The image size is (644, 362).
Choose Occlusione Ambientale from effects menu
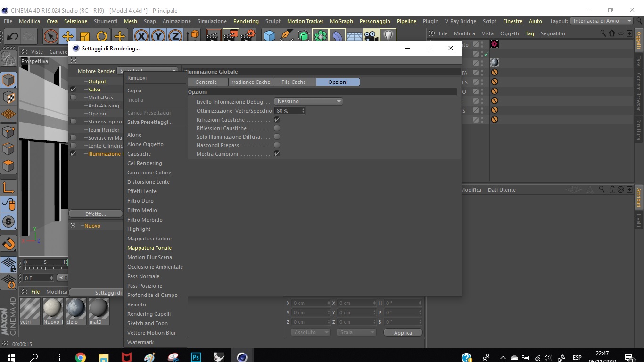click(155, 267)
